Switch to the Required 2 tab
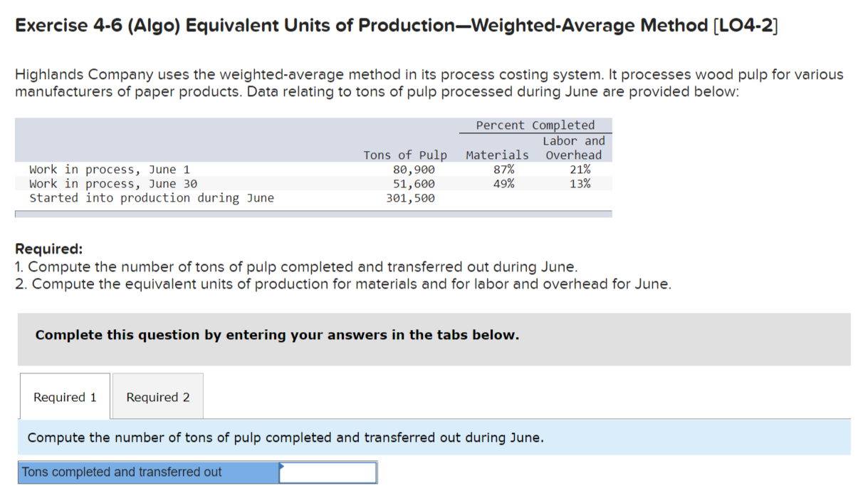This screenshot has width=868, height=486. 157,396
